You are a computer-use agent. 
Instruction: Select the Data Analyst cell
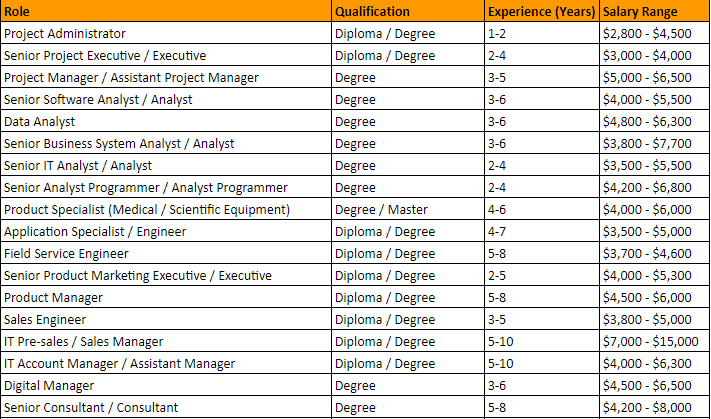(x=165, y=121)
